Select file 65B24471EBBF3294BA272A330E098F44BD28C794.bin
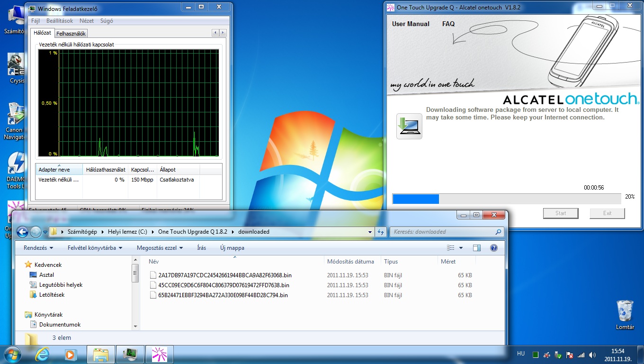 [219, 295]
